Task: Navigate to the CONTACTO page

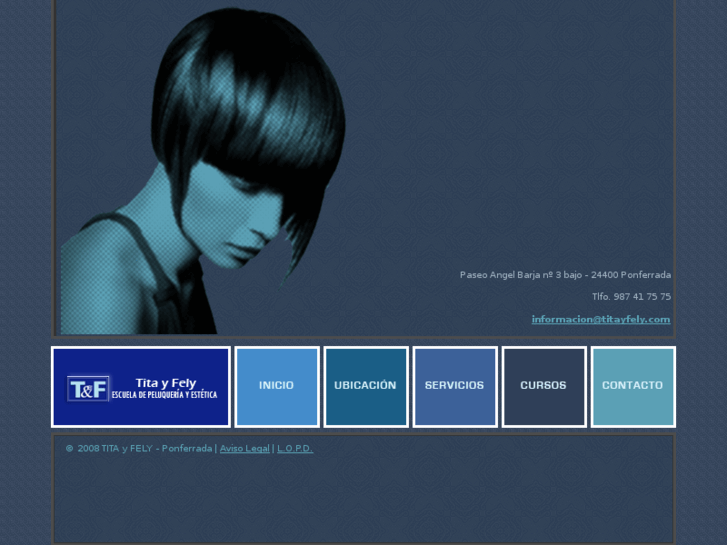Action: click(632, 386)
